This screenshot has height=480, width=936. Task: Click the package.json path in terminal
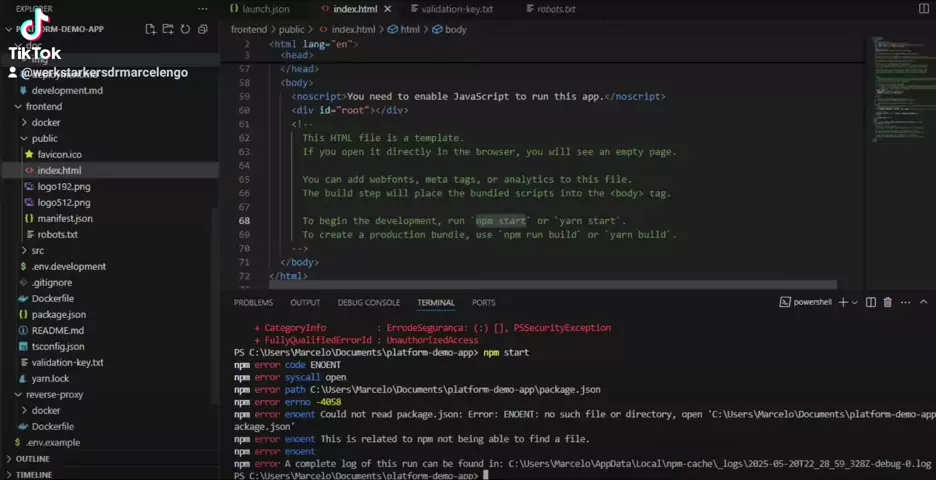point(455,390)
